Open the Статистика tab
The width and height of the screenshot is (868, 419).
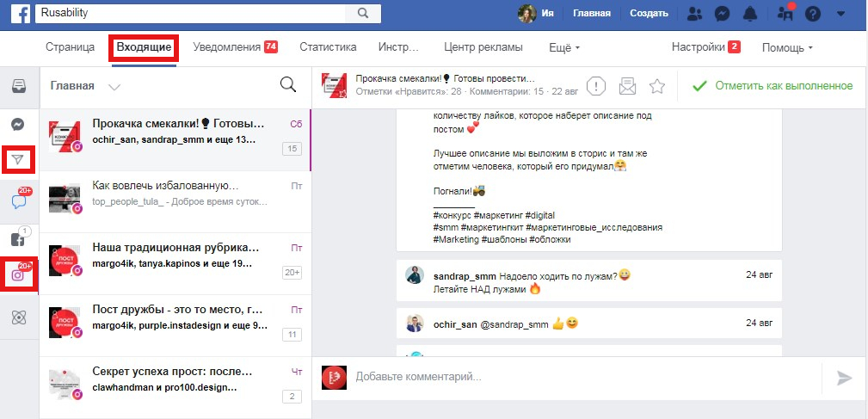pos(329,47)
